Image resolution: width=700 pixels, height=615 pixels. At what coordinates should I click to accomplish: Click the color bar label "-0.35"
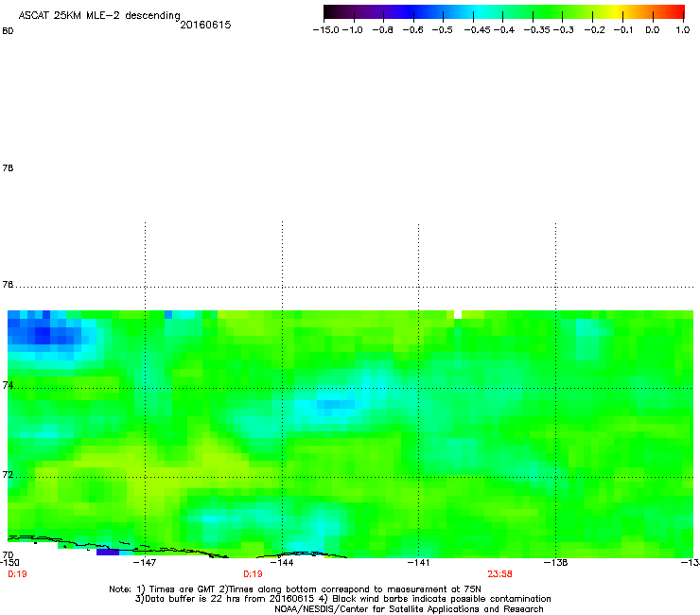pyautogui.click(x=536, y=30)
